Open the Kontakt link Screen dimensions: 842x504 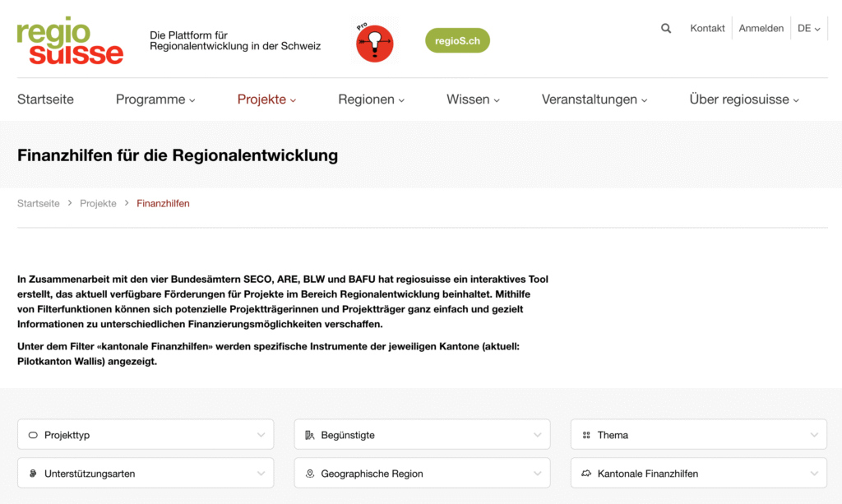click(707, 28)
